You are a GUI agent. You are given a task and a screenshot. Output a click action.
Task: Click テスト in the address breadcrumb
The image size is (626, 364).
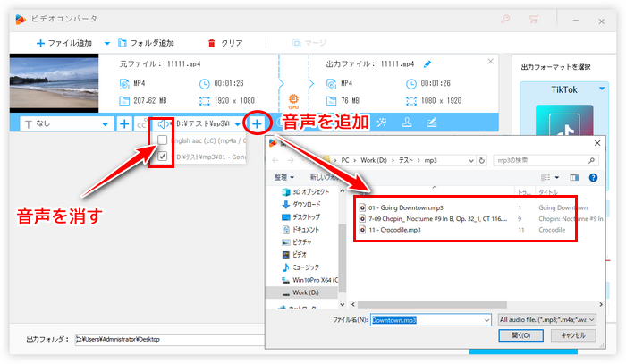point(406,160)
